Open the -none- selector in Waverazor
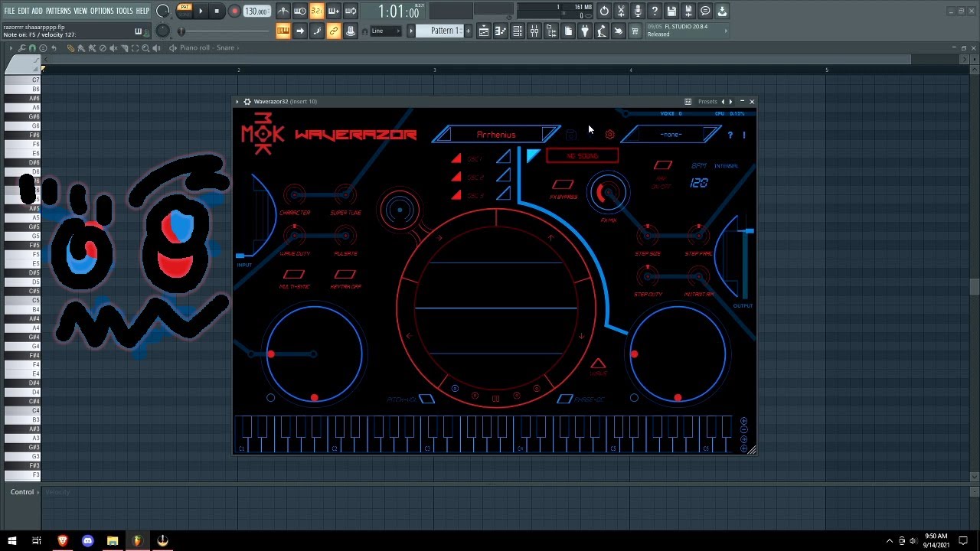 tap(671, 135)
